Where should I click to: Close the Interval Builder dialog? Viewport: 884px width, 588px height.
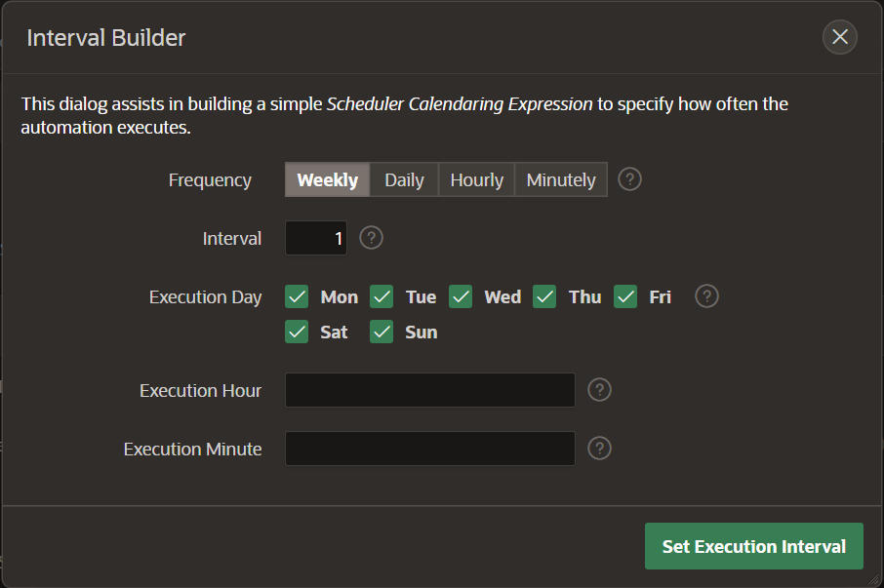(840, 38)
